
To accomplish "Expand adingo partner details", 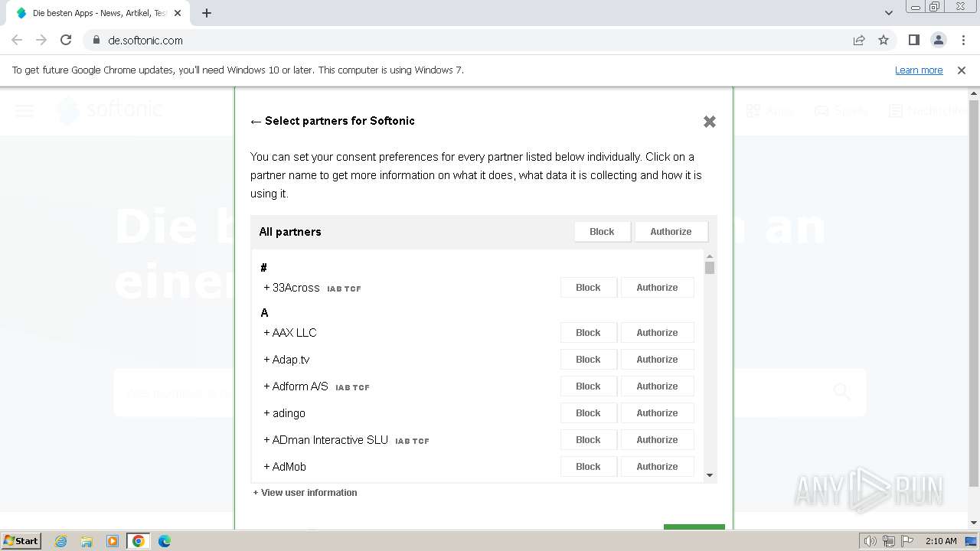I will point(284,413).
